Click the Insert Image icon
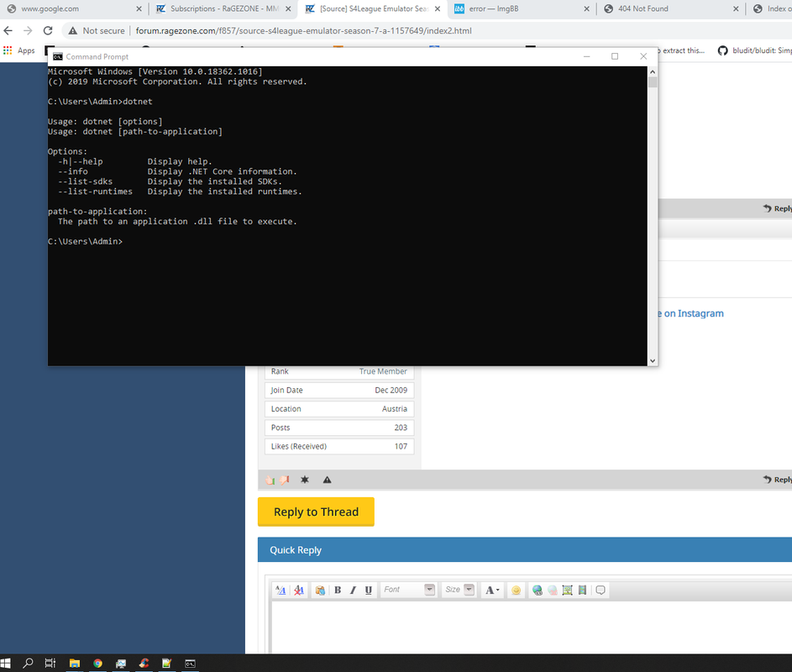Image resolution: width=792 pixels, height=672 pixels. tap(567, 590)
